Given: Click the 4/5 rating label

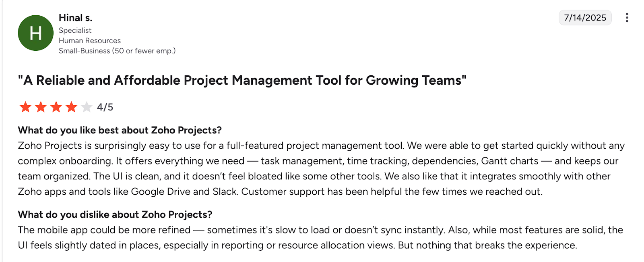Looking at the screenshot, I should (x=105, y=107).
